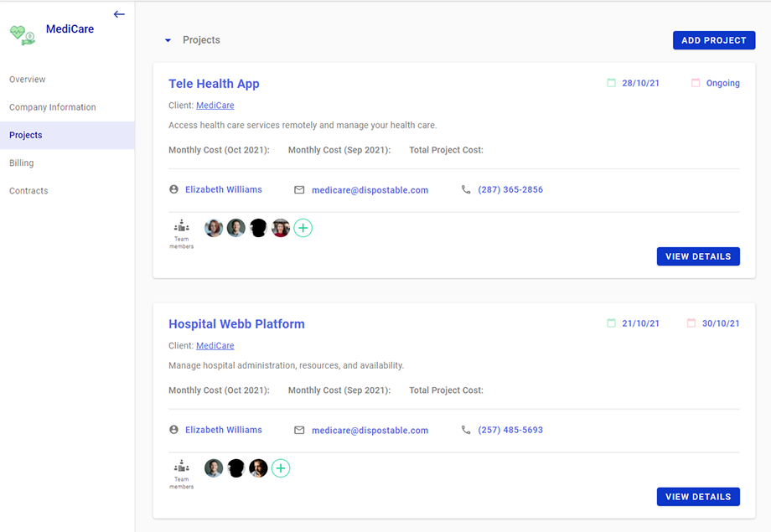Click the pink calendar icon next to 30/10/21

pyautogui.click(x=691, y=323)
